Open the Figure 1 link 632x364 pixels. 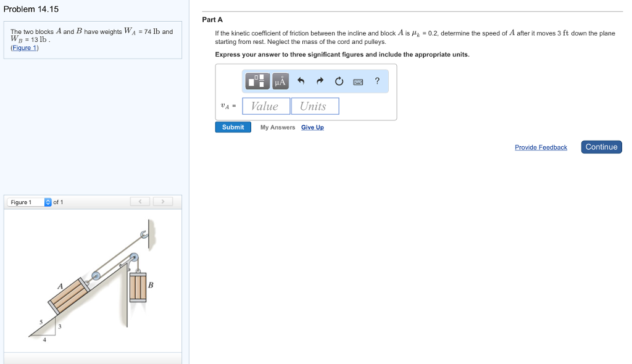click(x=24, y=48)
